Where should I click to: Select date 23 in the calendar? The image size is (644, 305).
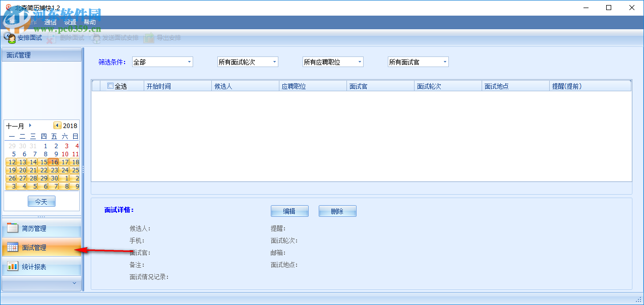coord(54,170)
